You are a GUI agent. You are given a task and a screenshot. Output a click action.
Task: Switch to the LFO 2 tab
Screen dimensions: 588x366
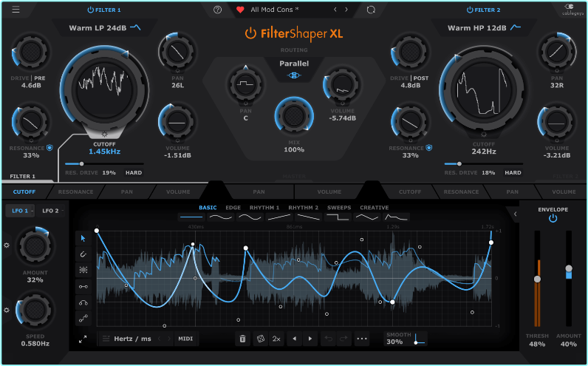click(50, 211)
